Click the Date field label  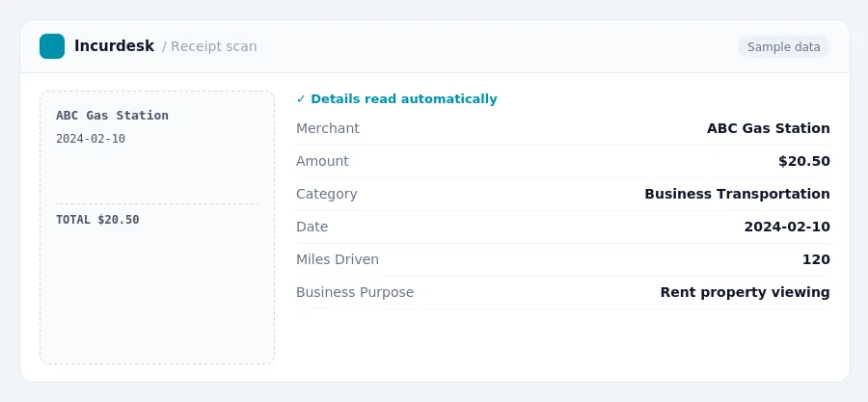tap(312, 227)
